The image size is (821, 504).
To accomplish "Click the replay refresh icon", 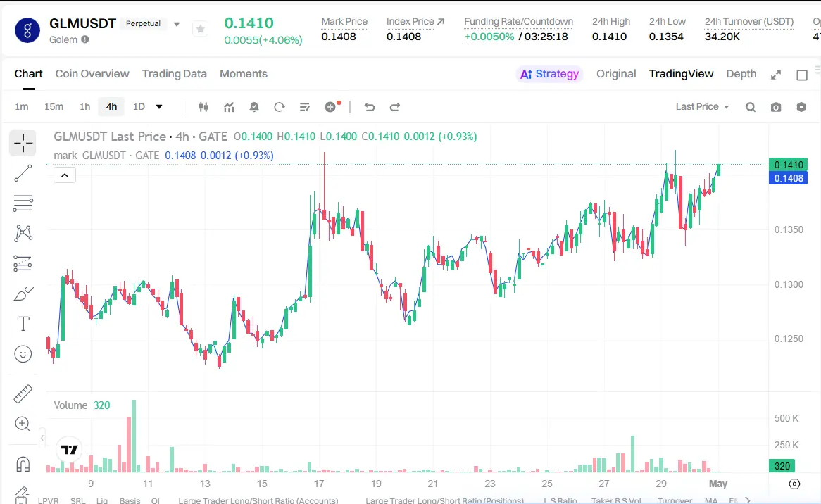I will 279,107.
